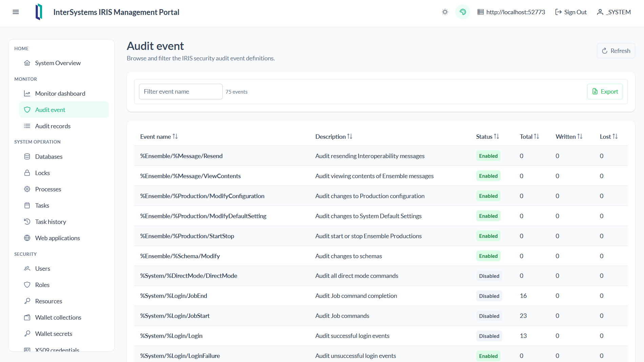Click the Databases cylinder icon
Image resolution: width=644 pixels, height=362 pixels.
coord(27,157)
